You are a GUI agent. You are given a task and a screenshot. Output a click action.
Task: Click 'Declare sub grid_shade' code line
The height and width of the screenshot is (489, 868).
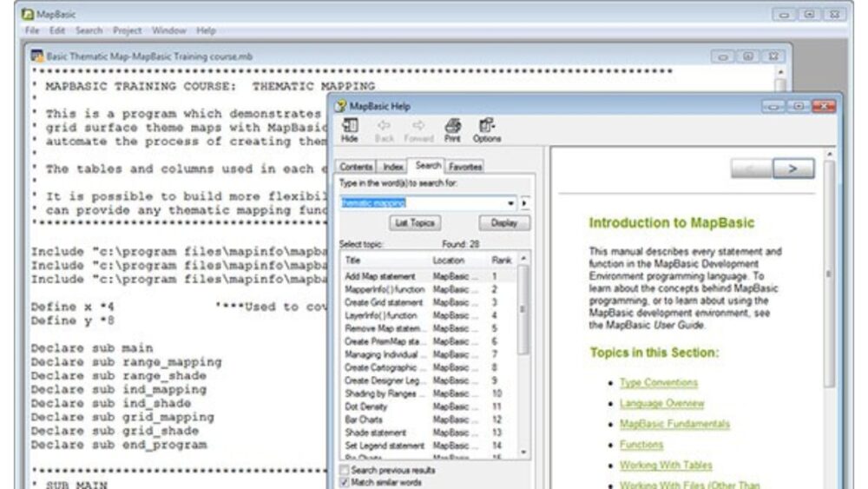point(115,431)
